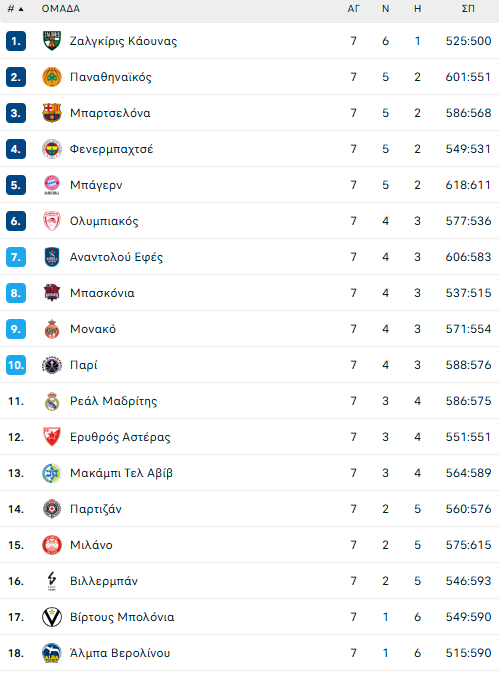Click the Ερυθρός Αστέρας shield logo

click(52, 437)
